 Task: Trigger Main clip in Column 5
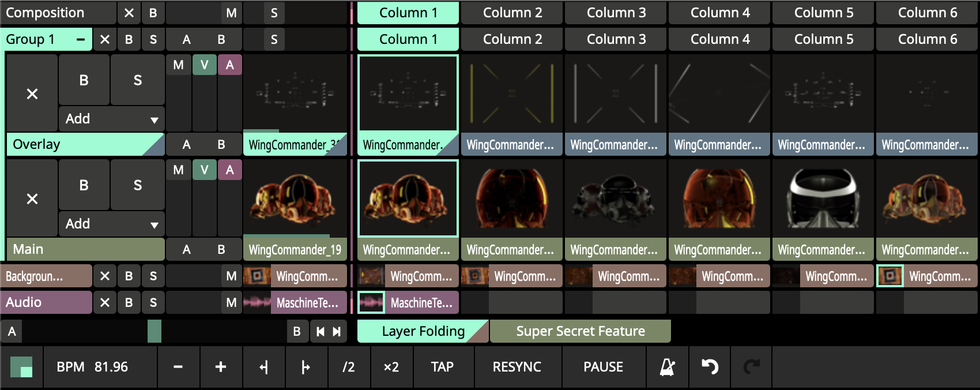823,198
